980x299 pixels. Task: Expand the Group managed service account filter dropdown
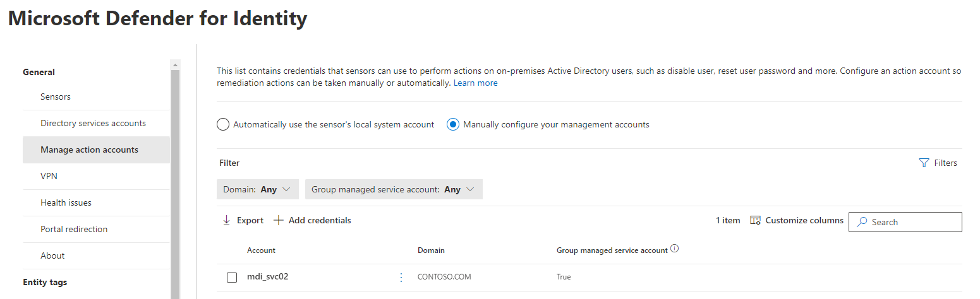393,189
